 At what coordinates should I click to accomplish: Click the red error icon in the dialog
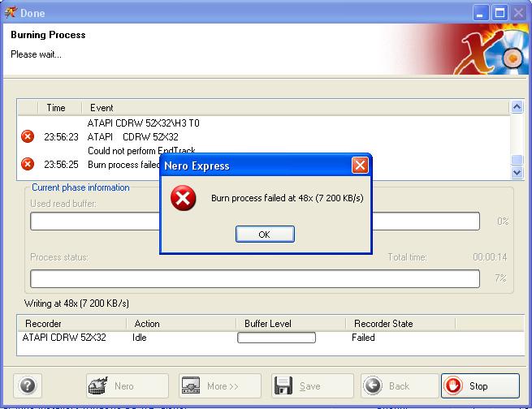pos(184,198)
